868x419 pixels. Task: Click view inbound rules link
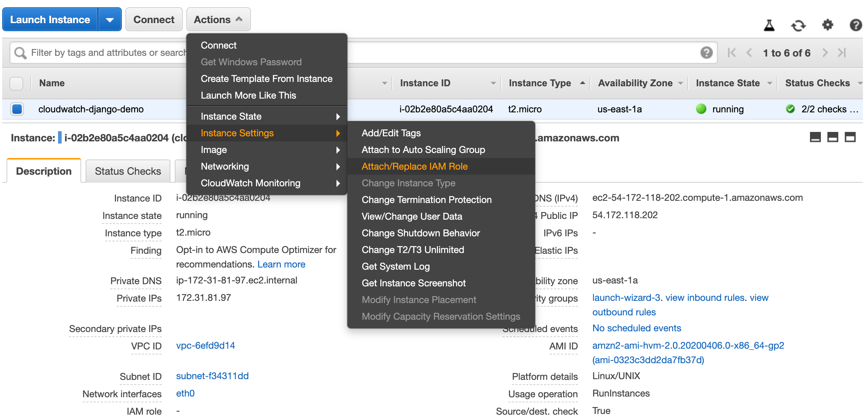point(705,298)
